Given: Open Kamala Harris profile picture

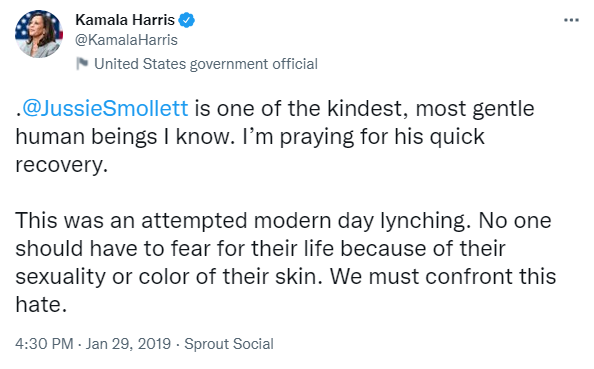Looking at the screenshot, I should coord(38,34).
